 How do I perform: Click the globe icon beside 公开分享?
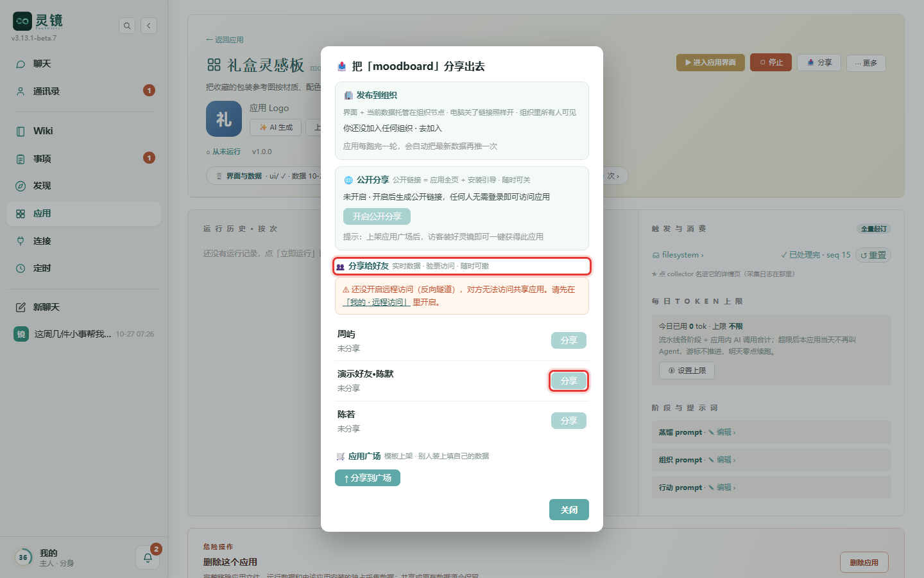[x=348, y=180]
